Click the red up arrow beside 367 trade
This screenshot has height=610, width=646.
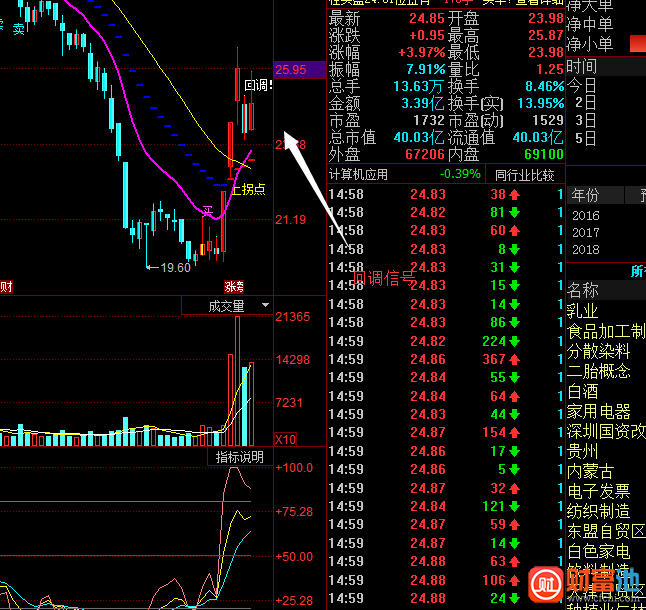tap(514, 360)
